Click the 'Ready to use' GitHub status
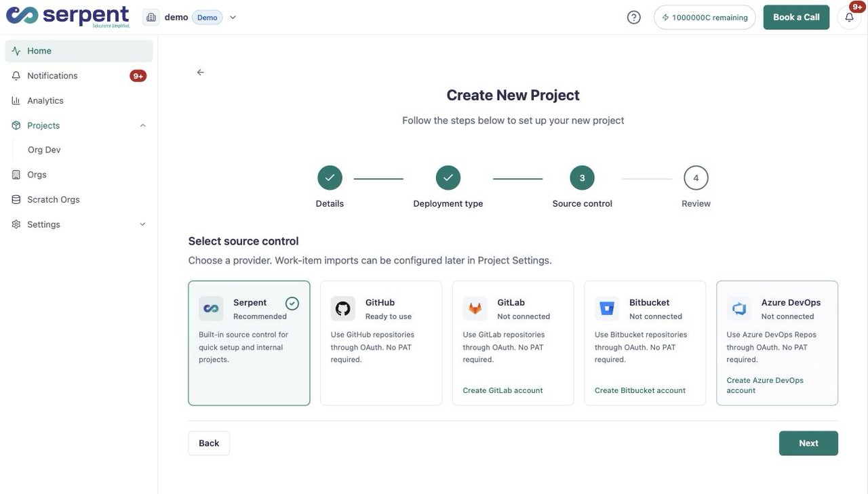Screen dimensions: 868x494 (x=389, y=316)
